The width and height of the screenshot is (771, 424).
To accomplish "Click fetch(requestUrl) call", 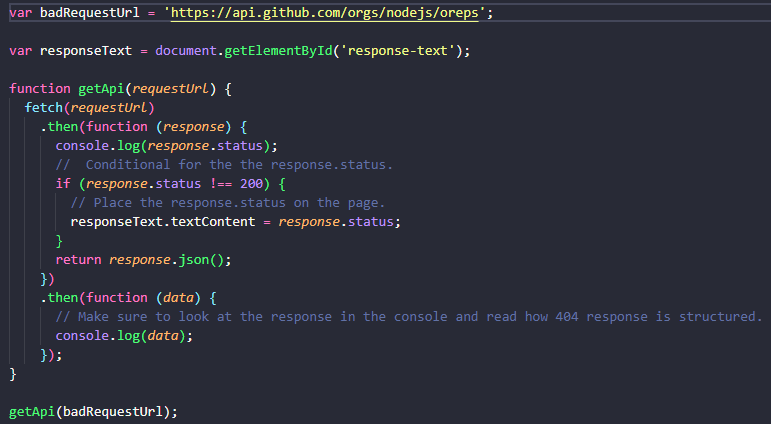I will (x=89, y=108).
